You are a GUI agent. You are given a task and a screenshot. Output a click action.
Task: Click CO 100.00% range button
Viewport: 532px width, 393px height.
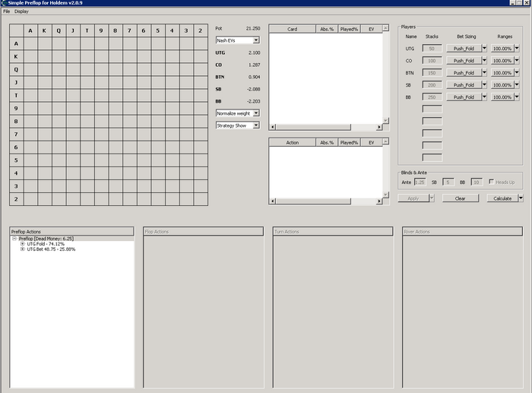pyautogui.click(x=502, y=60)
